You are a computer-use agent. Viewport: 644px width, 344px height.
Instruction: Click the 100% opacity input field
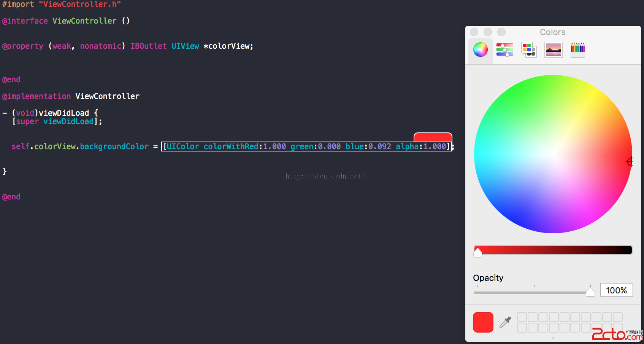(616, 290)
